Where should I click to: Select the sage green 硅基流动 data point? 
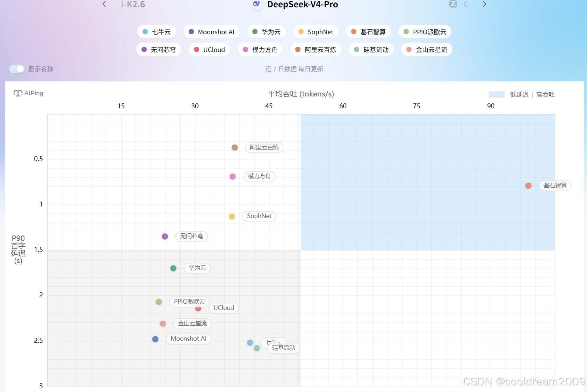257,348
